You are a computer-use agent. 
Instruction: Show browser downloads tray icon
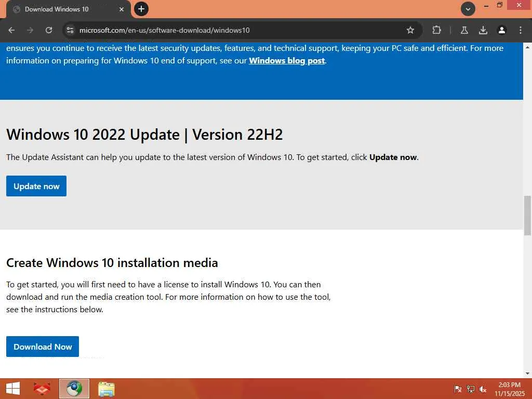coord(483,30)
